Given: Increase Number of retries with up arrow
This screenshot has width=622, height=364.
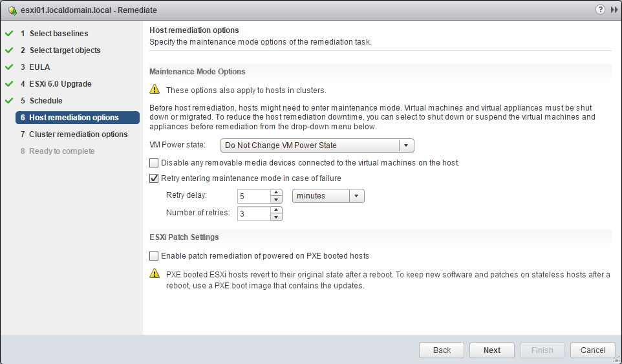Looking at the screenshot, I should point(277,210).
